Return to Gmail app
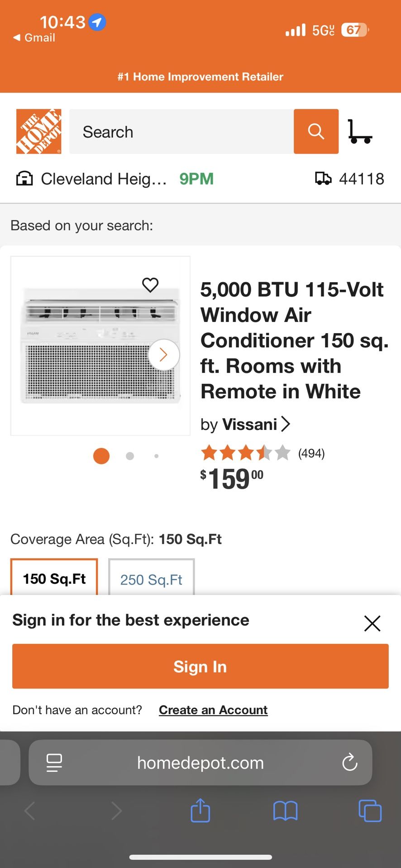 (34, 38)
